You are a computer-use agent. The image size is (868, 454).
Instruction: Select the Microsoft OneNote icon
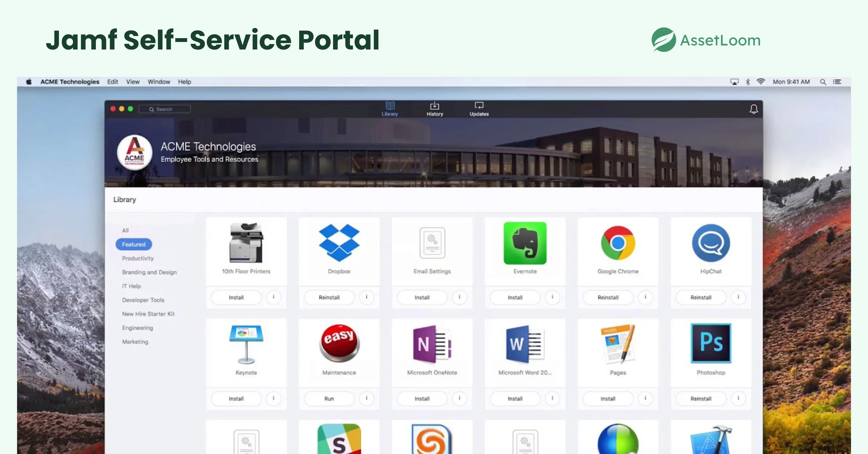tap(432, 344)
